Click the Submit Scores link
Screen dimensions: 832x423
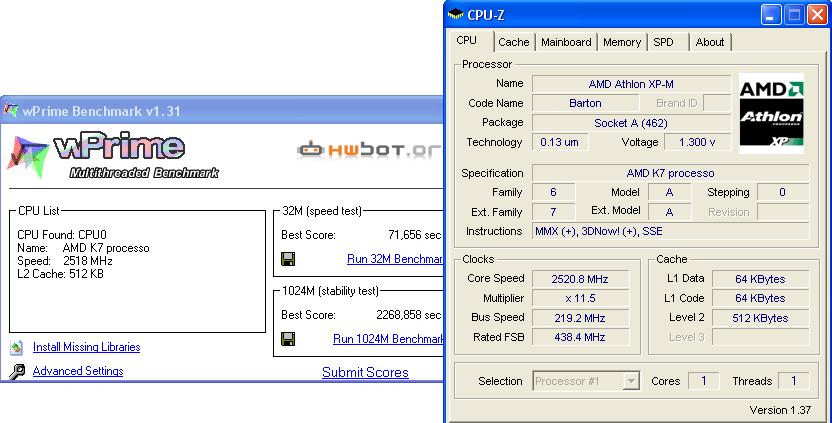click(365, 372)
